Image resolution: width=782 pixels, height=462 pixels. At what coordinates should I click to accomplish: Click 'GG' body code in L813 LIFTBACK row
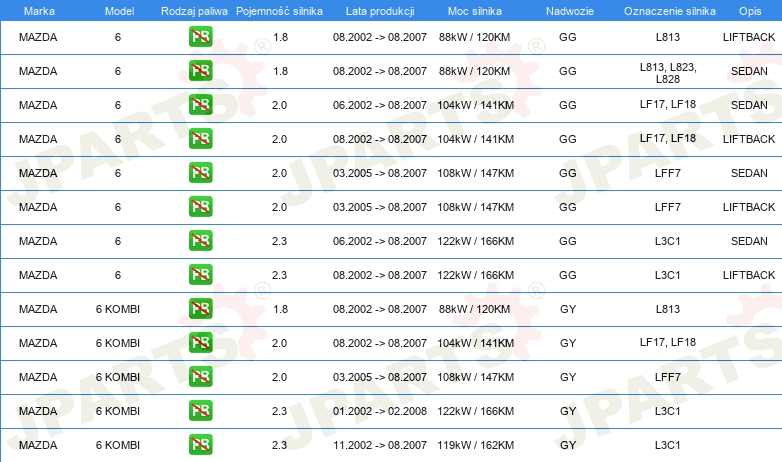click(x=568, y=37)
